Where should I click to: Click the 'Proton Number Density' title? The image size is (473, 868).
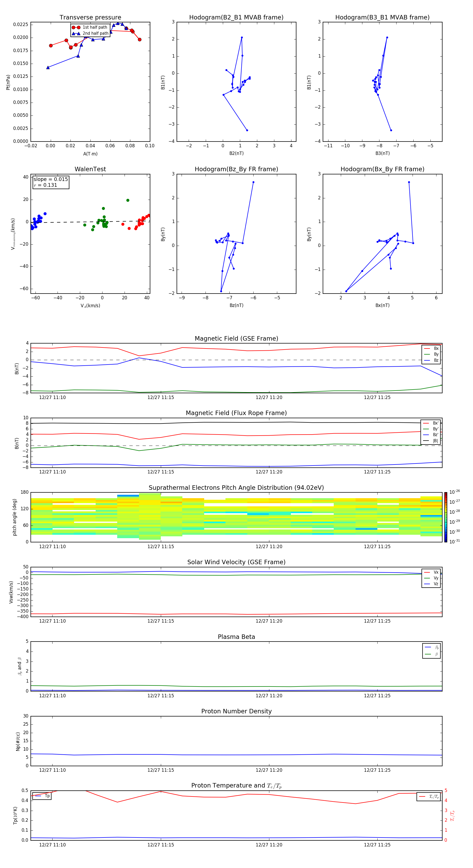pyautogui.click(x=236, y=711)
